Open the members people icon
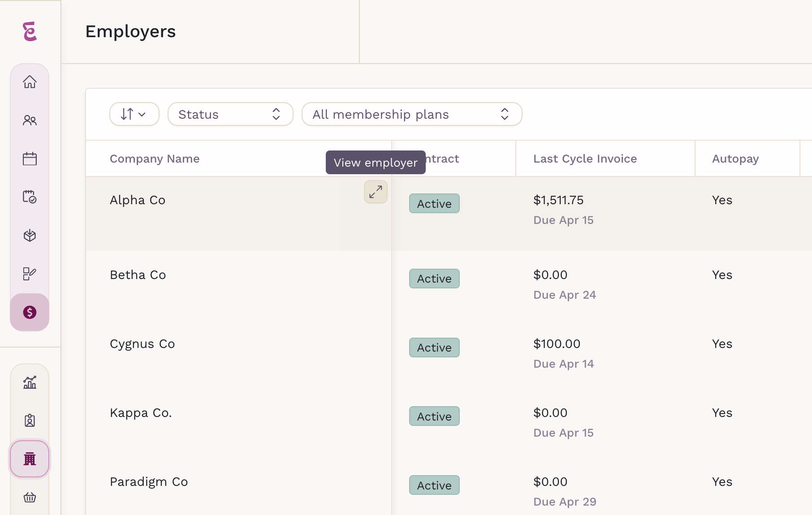 pos(30,120)
